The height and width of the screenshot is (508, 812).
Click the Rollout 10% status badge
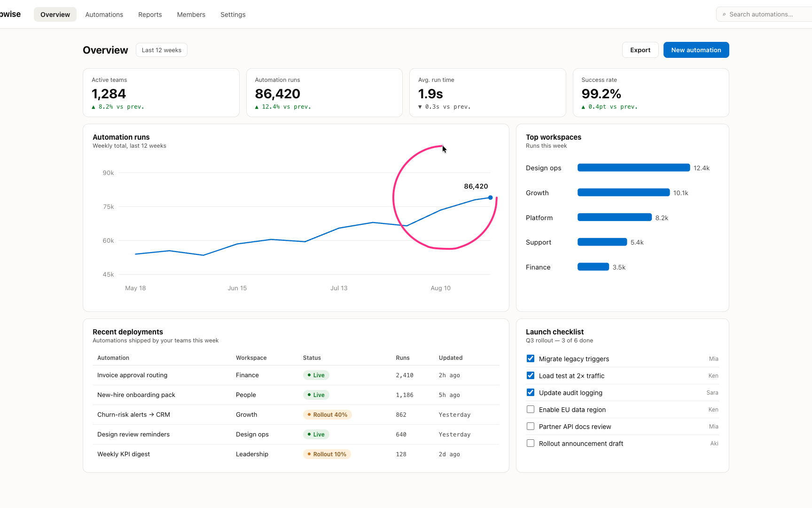(327, 454)
